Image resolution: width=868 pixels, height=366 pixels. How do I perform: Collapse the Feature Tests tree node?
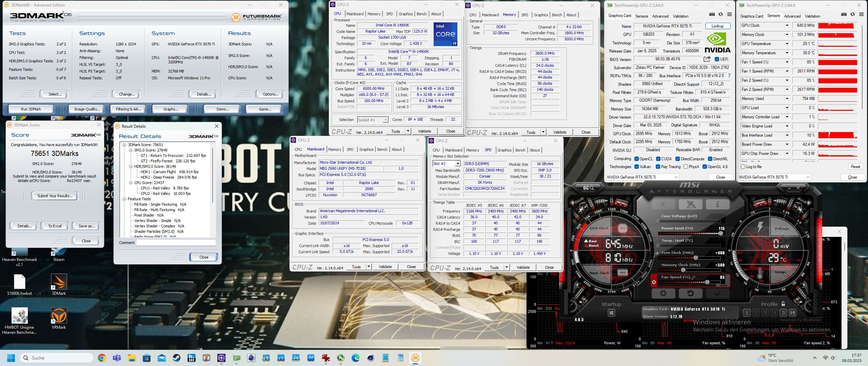[124, 199]
